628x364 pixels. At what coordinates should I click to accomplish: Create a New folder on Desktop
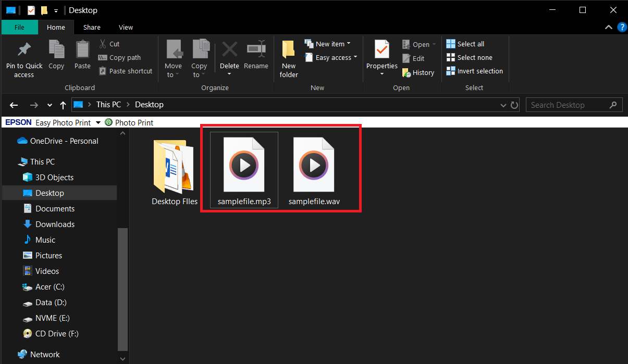pyautogui.click(x=288, y=57)
